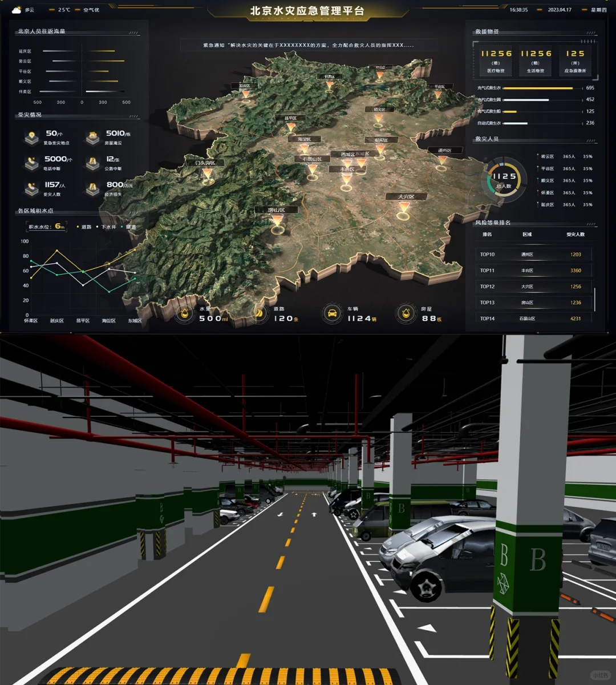Click the 公路中断 road icon beside 12
The height and width of the screenshot is (685, 616).
[x=92, y=163]
